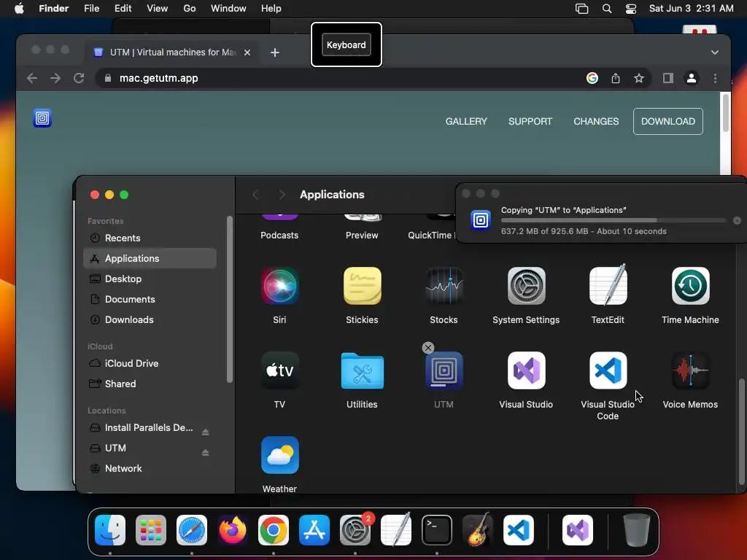Image resolution: width=747 pixels, height=560 pixels.
Task: Open the Trash in the Dock
Action: point(636,530)
